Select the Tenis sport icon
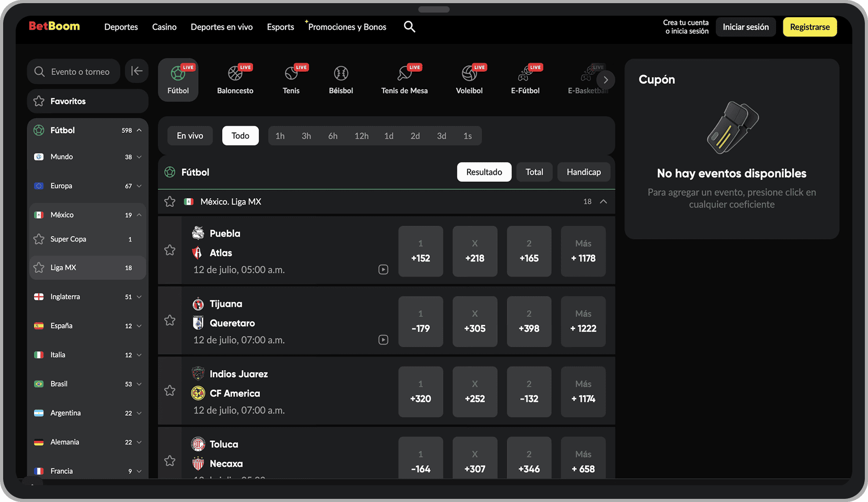 (x=291, y=79)
